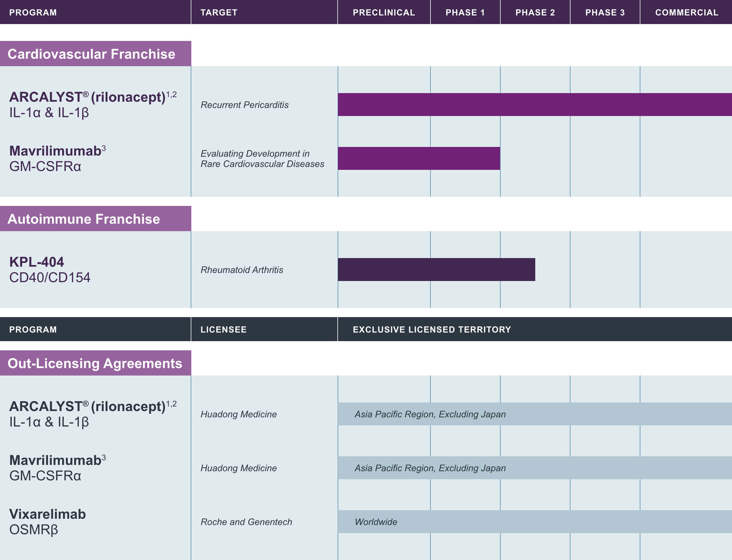Select the Out-Licensing Agreements section heading

[95, 363]
